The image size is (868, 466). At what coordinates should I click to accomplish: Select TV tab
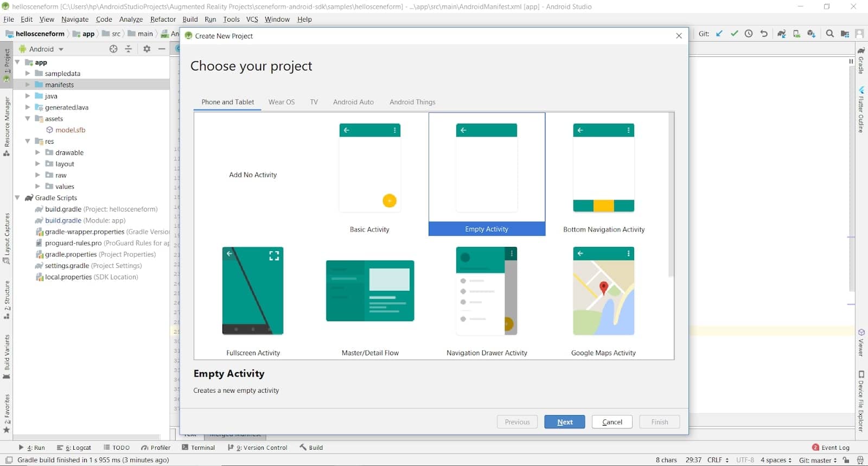[x=314, y=102]
